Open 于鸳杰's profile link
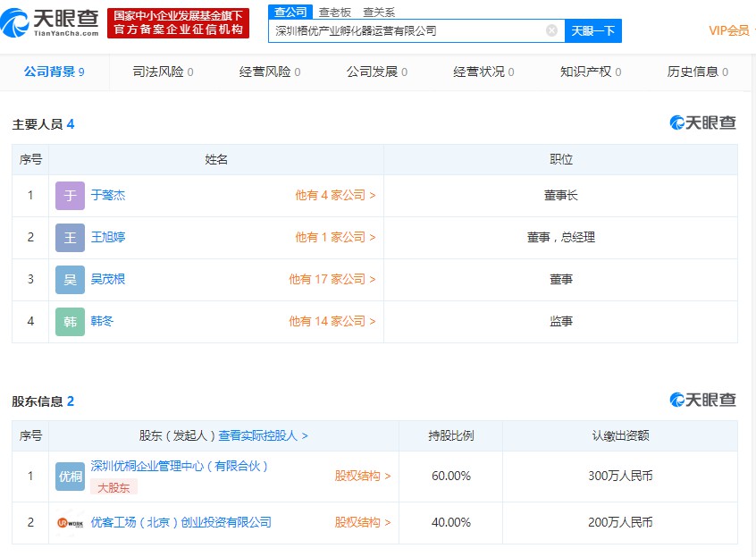The height and width of the screenshot is (557, 756). (108, 195)
